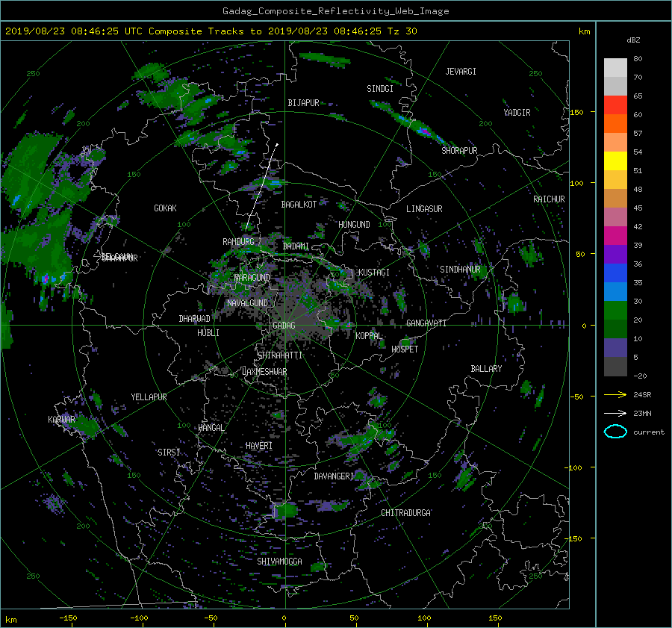The image size is (672, 628).
Task: Click the SINDHANUR city label
Action: [460, 270]
